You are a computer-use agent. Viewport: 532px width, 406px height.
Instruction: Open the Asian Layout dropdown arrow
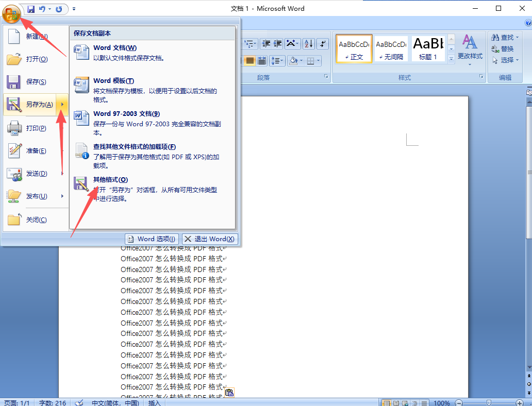coord(297,43)
